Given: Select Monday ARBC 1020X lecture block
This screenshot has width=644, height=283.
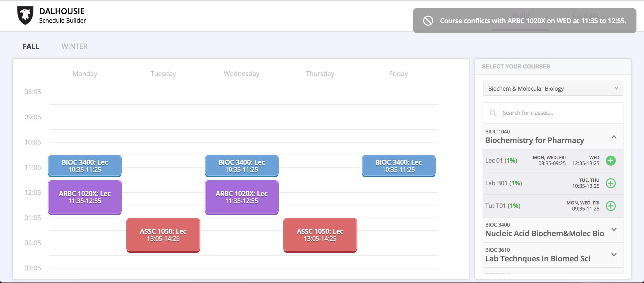Looking at the screenshot, I should (85, 197).
